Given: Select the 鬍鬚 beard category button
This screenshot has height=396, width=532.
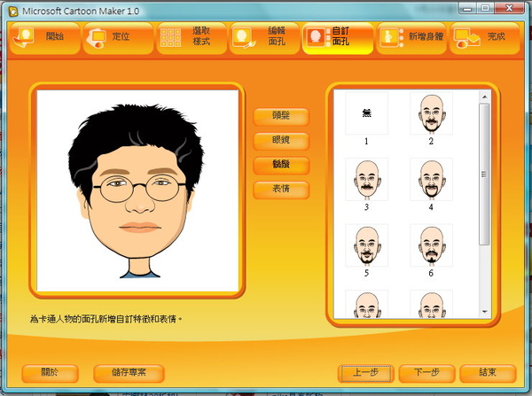Looking at the screenshot, I should click(281, 165).
